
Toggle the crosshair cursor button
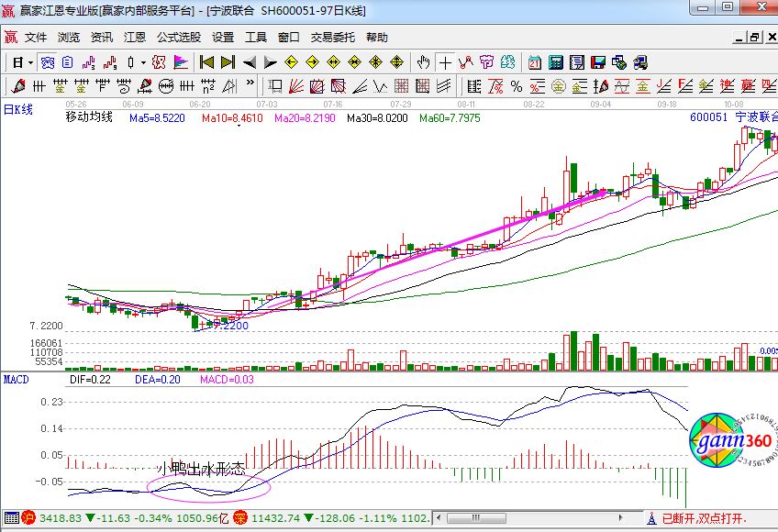click(x=445, y=62)
